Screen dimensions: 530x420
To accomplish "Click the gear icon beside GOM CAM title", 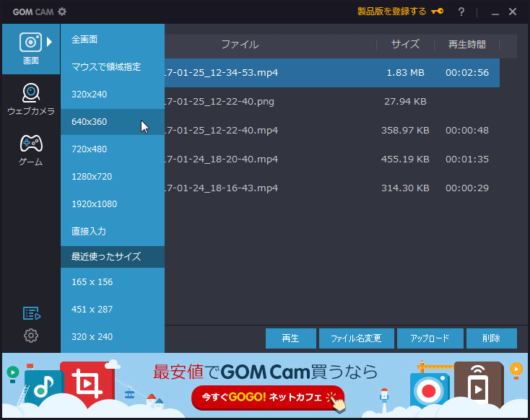I will point(62,12).
